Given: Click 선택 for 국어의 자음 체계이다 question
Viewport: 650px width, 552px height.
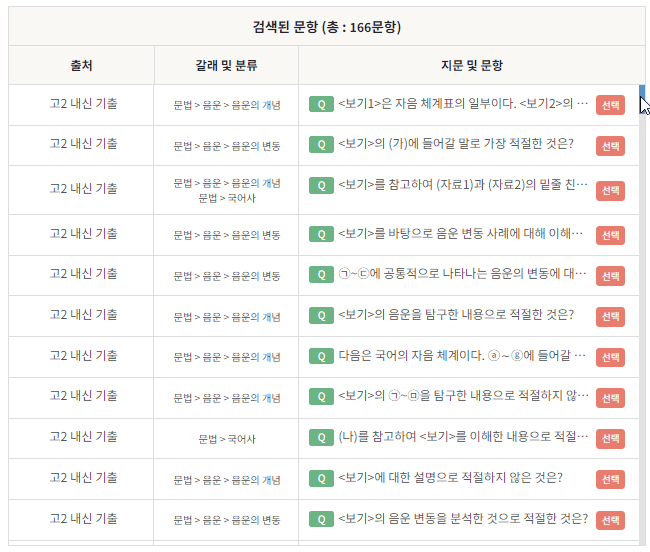Looking at the screenshot, I should 610,357.
